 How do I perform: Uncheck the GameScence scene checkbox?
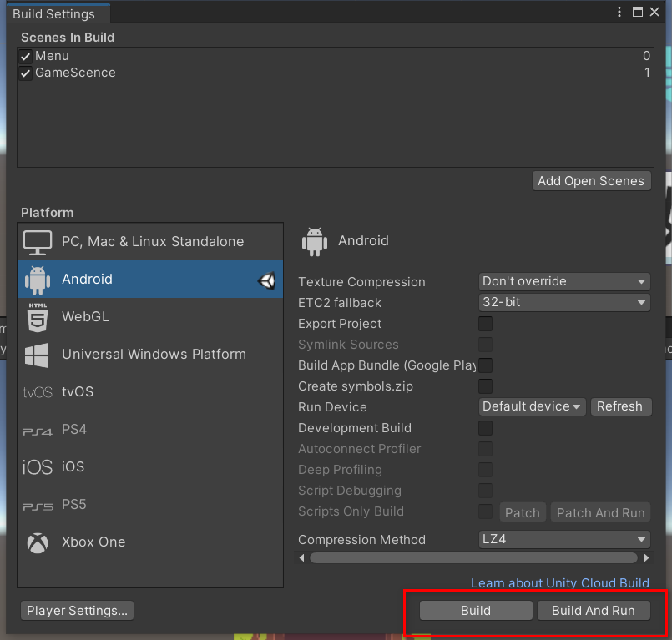(25, 73)
